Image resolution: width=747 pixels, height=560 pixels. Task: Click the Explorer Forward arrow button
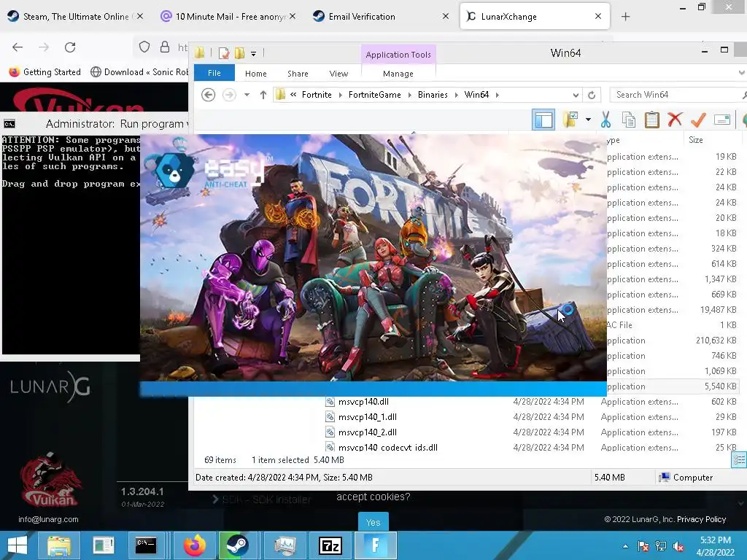(229, 95)
